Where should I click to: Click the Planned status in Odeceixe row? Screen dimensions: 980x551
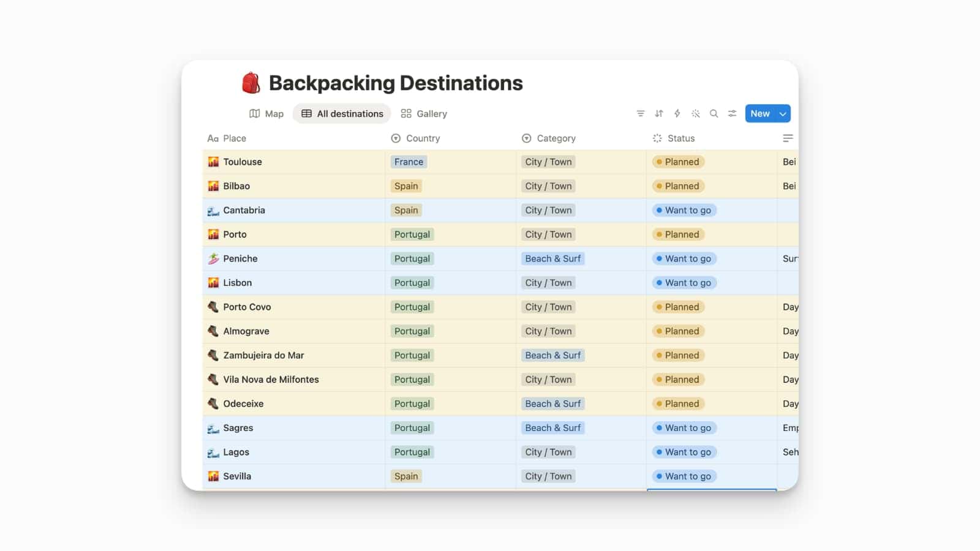point(678,404)
